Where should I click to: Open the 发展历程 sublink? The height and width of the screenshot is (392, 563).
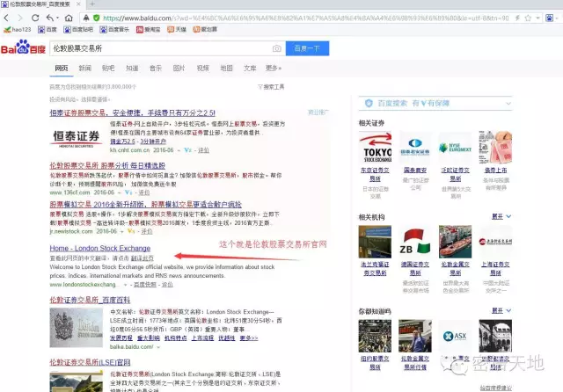pos(121,338)
